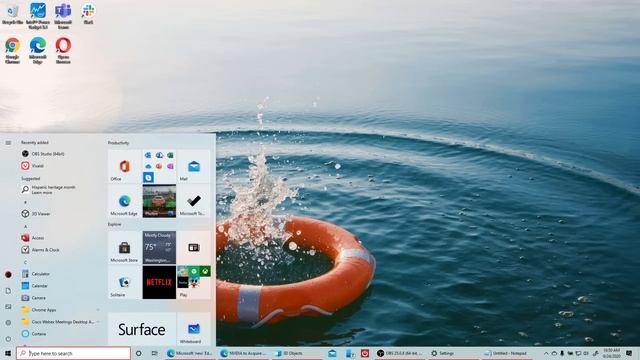Expand the Cisco Webex Meetings folder

coord(60,322)
